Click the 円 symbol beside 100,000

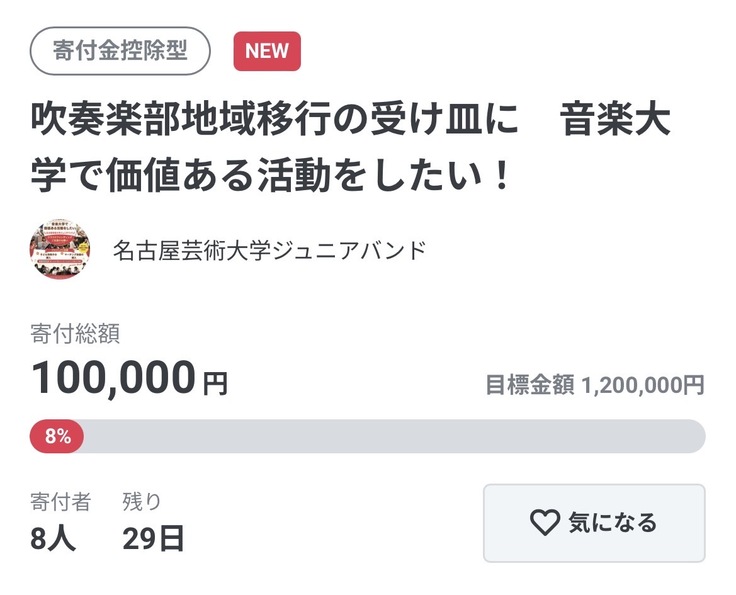point(215,383)
